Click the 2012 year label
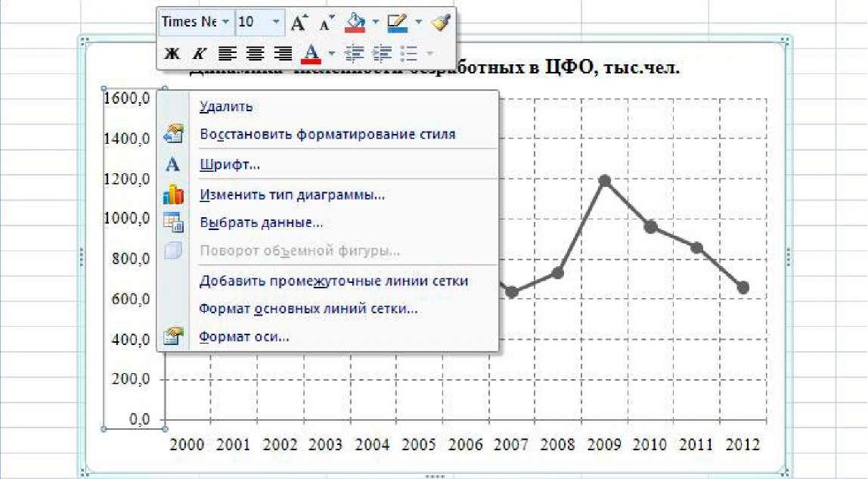Image resolution: width=868 pixels, height=479 pixels. [x=743, y=445]
